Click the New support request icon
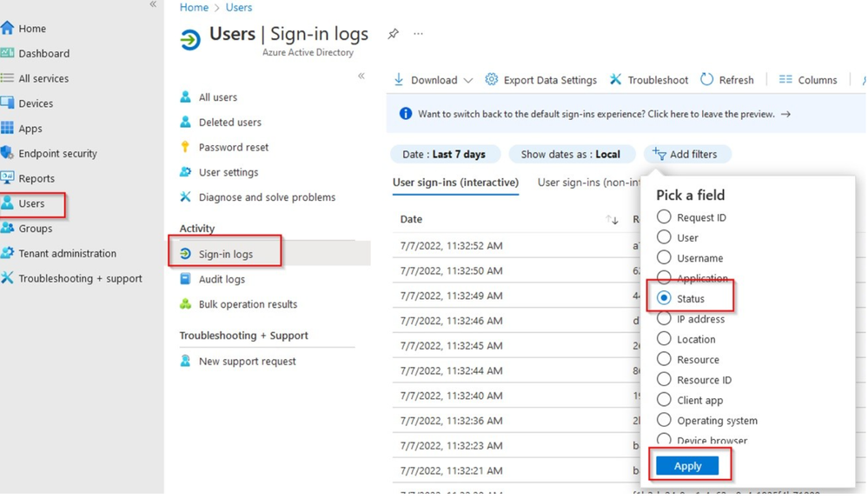The height and width of the screenshot is (499, 868). (x=185, y=361)
